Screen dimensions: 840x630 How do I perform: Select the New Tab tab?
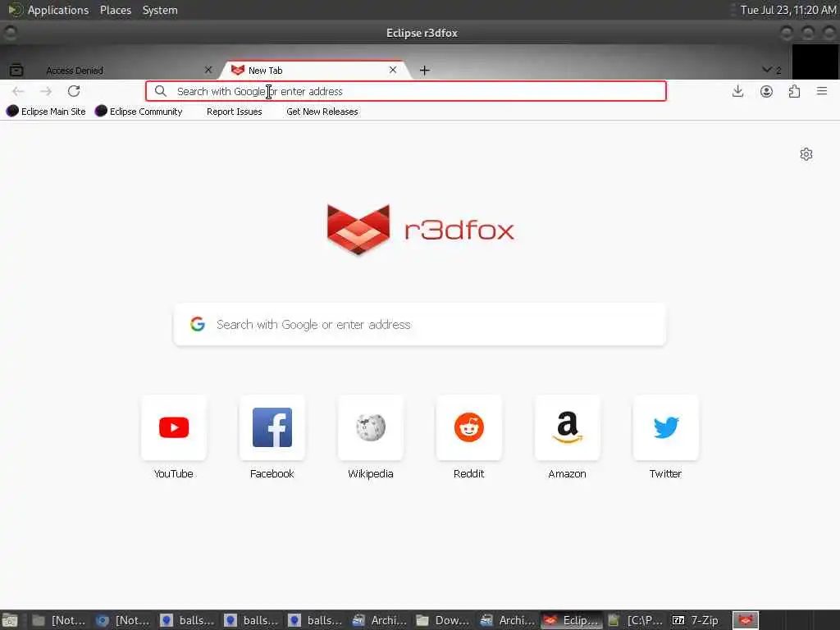[316, 71]
